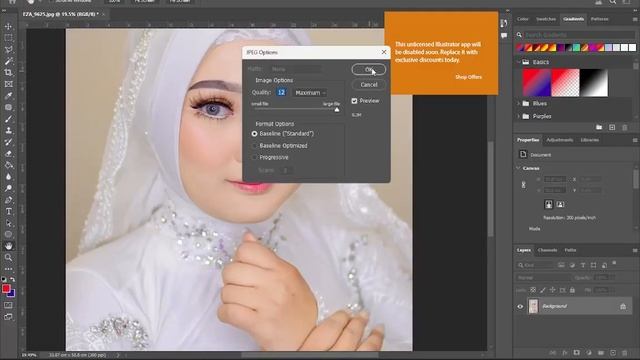This screenshot has height=360, width=640.
Task: Open the Edit Toolbar three-dots icon
Action: point(8,269)
